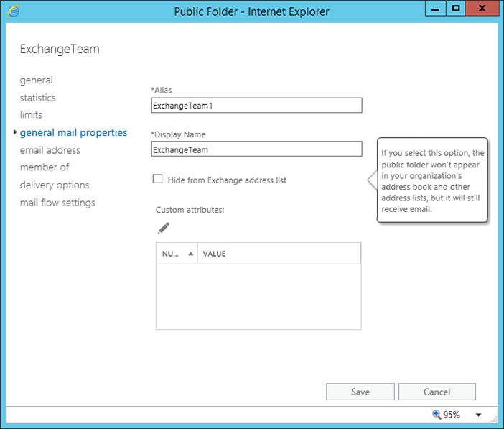504x429 pixels.
Task: Enable Hide from Exchange address list checkbox
Action: pos(157,179)
